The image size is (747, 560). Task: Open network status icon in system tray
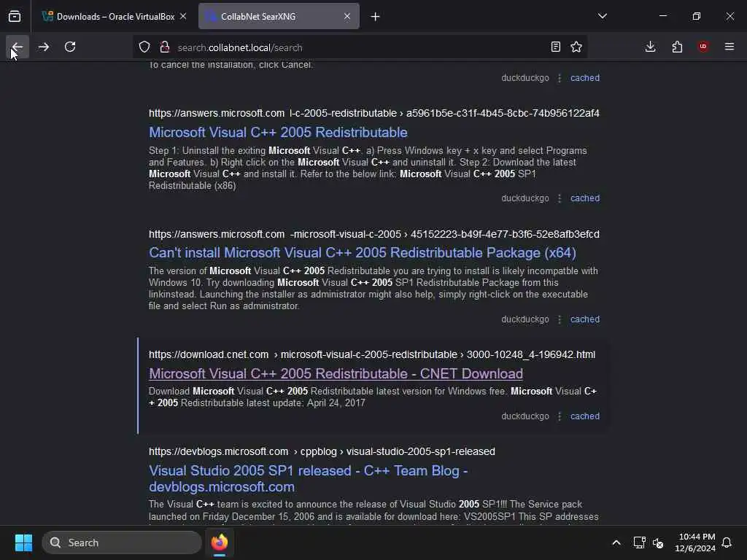[639, 542]
